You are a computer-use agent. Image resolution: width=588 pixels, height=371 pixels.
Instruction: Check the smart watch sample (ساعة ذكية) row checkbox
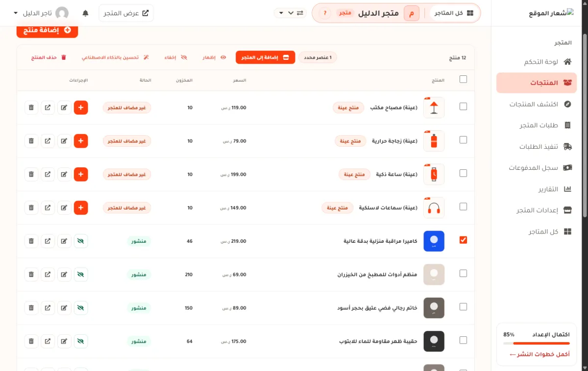pyautogui.click(x=463, y=173)
